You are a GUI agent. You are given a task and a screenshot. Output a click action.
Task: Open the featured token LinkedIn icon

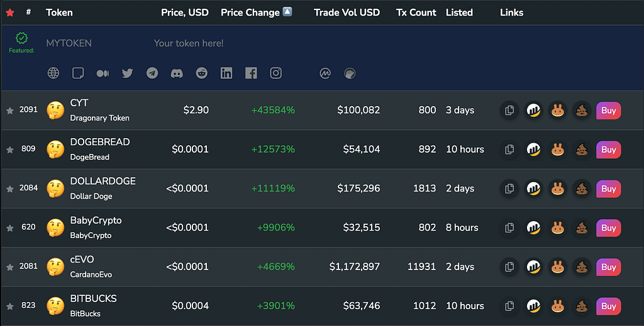(226, 73)
